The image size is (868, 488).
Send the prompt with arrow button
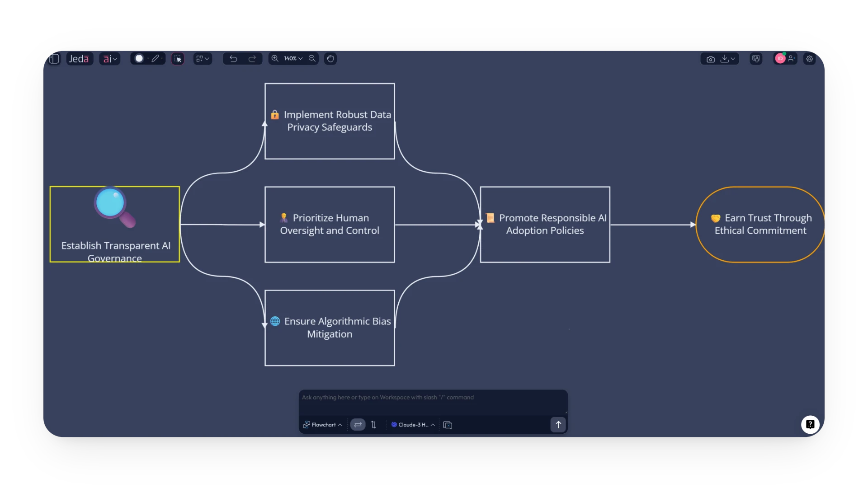(558, 425)
